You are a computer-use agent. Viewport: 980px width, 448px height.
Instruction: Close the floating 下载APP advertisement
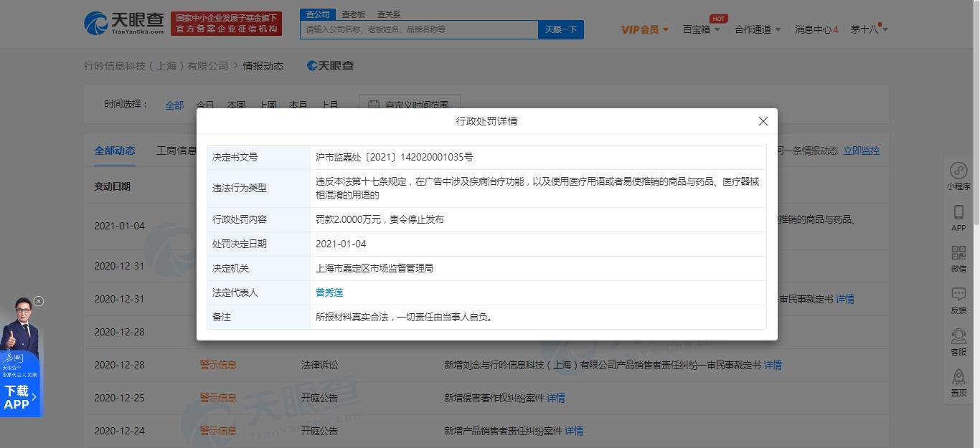click(x=39, y=301)
